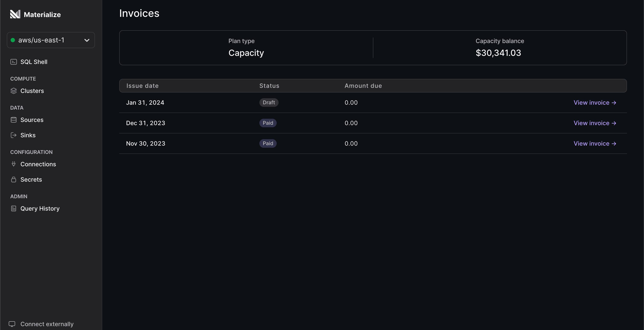Screen dimensions: 644x330
Task: Select the Clusters icon under Compute
Action: [13, 91]
